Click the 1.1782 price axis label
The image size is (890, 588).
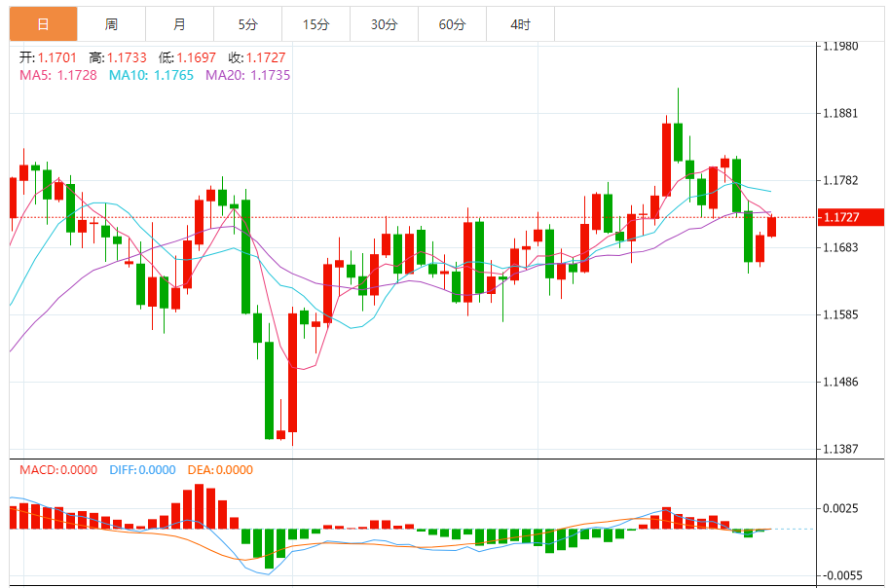click(x=840, y=180)
